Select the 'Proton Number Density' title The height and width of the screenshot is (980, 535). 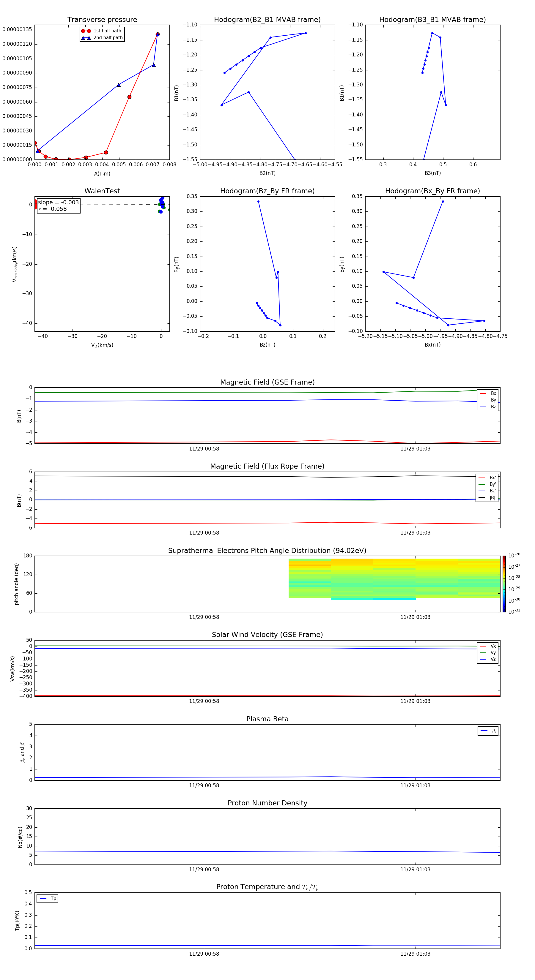[267, 803]
